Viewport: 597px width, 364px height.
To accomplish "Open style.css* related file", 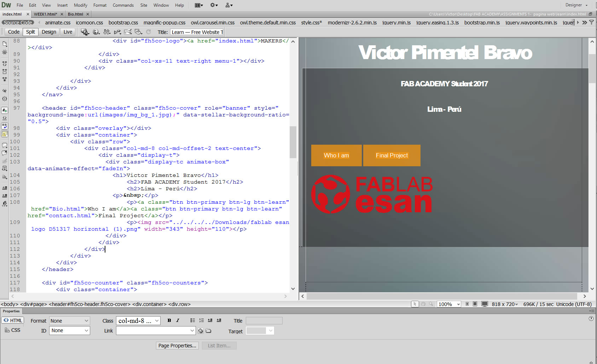I will point(312,22).
